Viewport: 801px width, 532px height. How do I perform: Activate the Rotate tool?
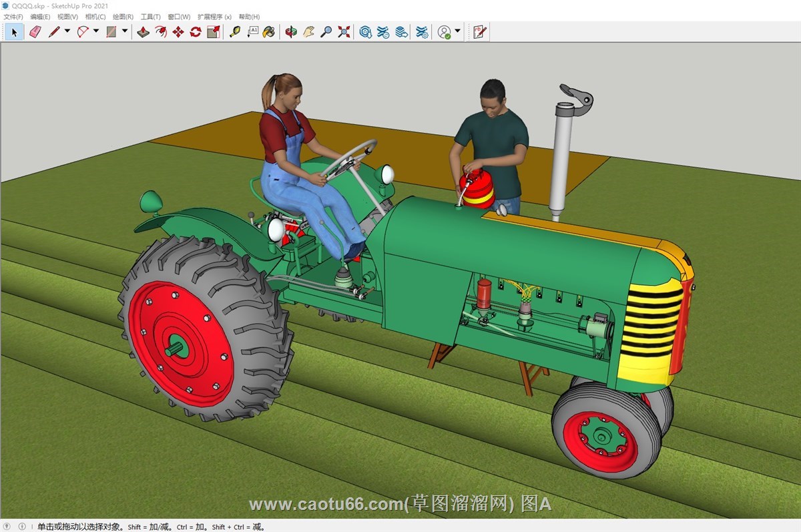pyautogui.click(x=196, y=31)
